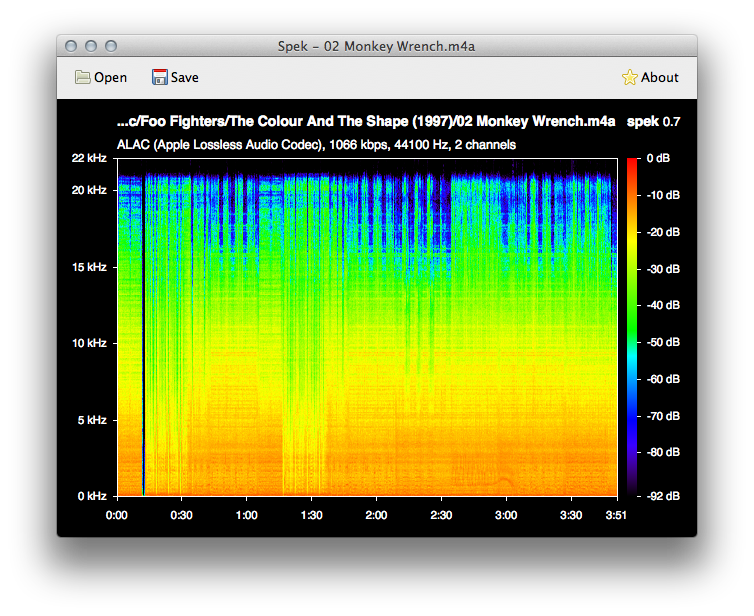The height and width of the screenshot is (616, 754).
Task: Click the 0:30 time axis marker
Action: point(181,515)
